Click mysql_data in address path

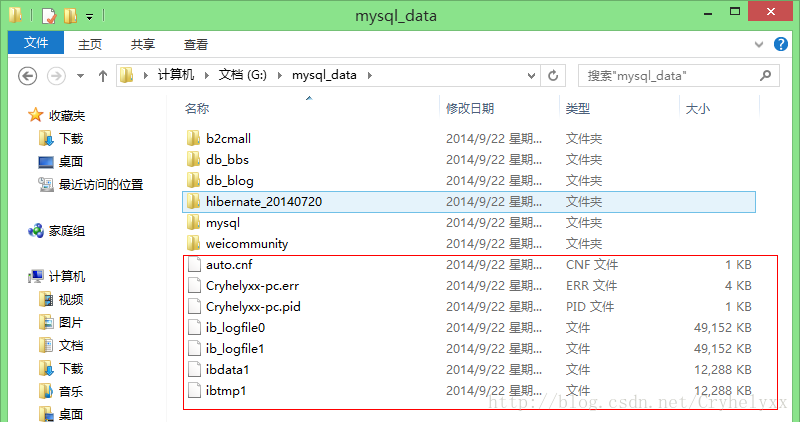pyautogui.click(x=324, y=75)
